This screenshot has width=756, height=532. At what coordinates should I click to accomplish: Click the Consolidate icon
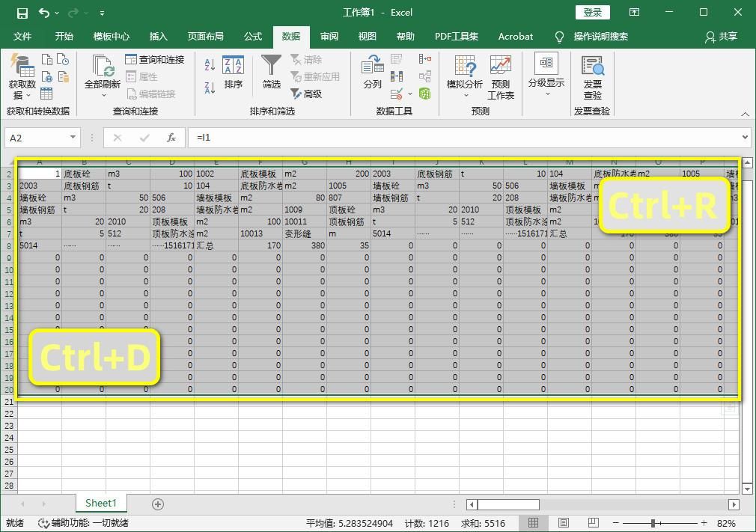coord(424,59)
